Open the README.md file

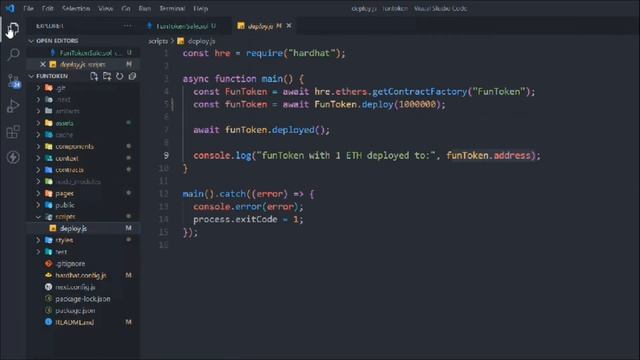point(84,322)
